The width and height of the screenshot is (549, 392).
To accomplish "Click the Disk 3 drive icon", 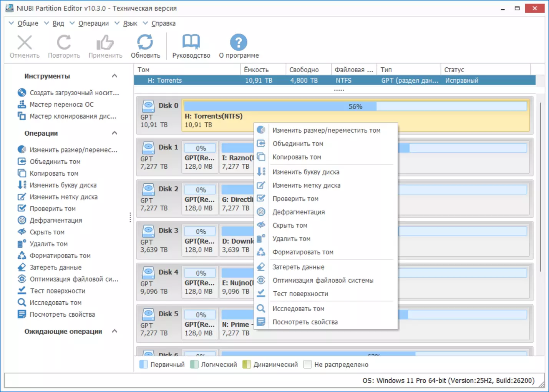I will pyautogui.click(x=148, y=231).
